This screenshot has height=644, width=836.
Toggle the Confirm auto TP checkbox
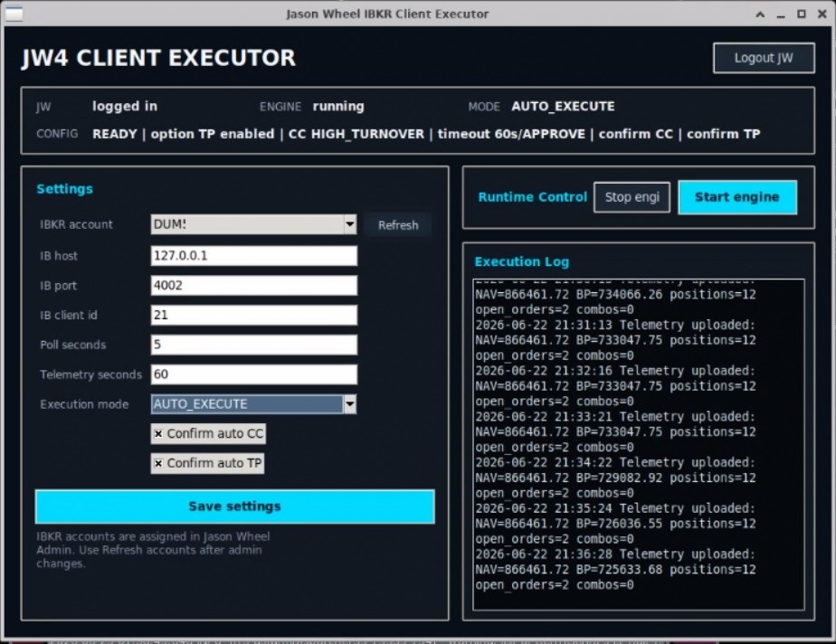tap(207, 463)
